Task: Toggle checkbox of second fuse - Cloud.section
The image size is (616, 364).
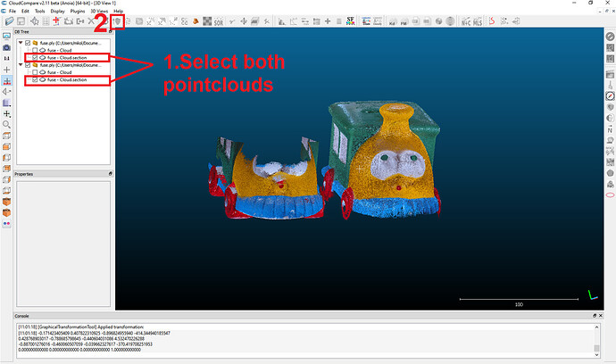Action: 35,80
